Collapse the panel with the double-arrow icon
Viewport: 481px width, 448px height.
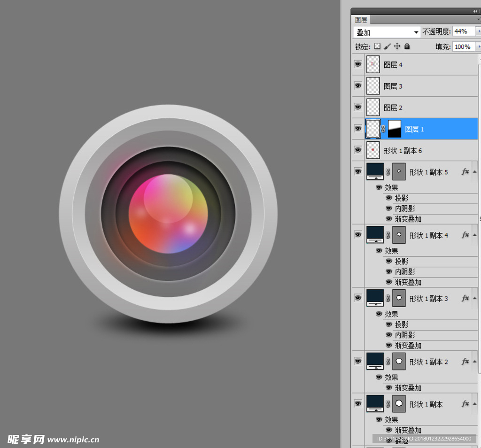point(475,11)
